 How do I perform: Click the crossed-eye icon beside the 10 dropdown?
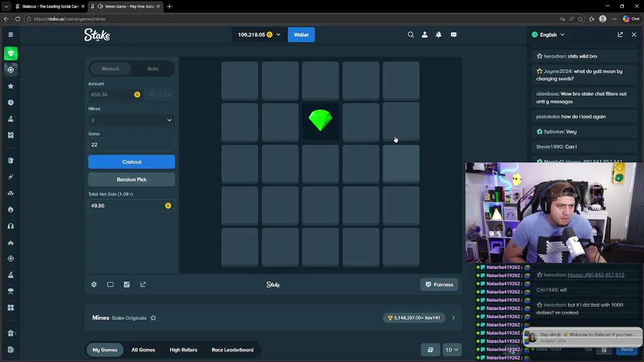(x=431, y=350)
